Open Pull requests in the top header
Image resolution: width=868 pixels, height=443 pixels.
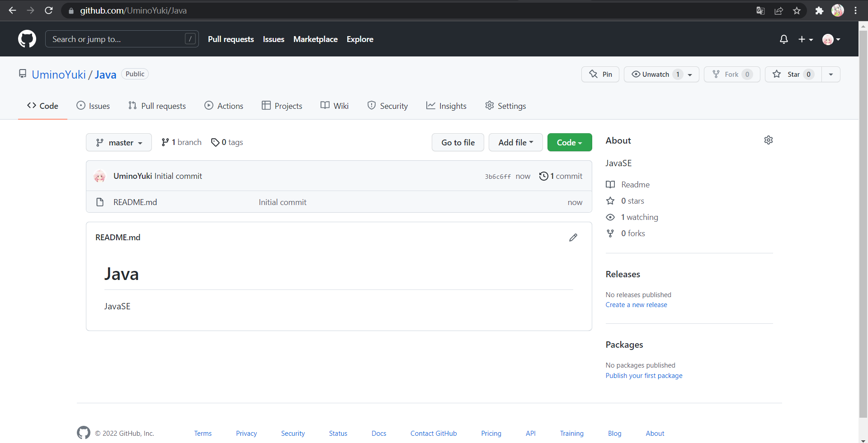(231, 39)
